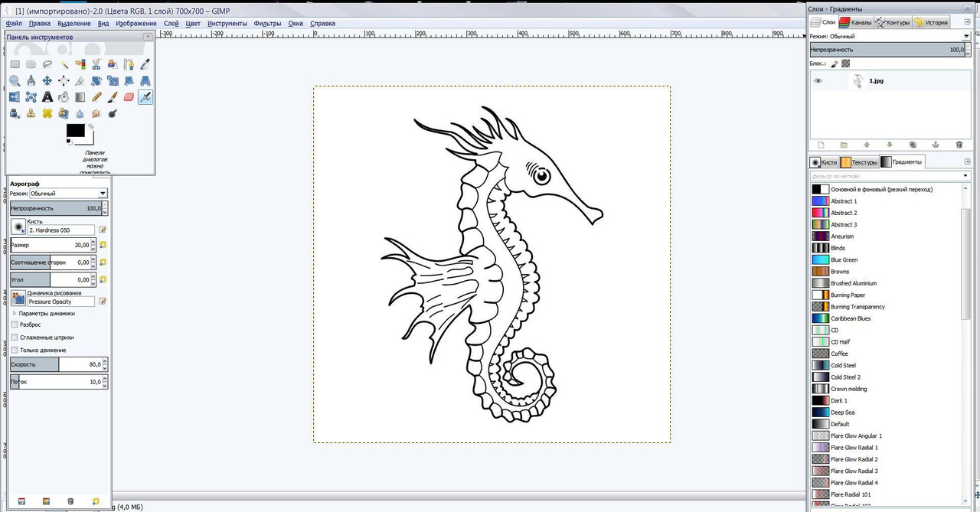Enable the Сглаженные штрихи checkbox

15,338
